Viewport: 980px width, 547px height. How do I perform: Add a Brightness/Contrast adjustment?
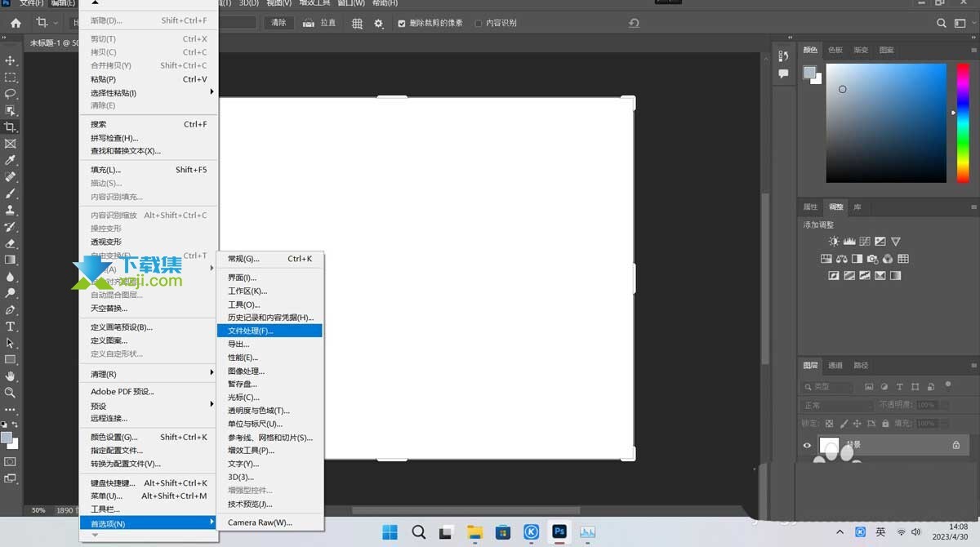click(x=834, y=242)
